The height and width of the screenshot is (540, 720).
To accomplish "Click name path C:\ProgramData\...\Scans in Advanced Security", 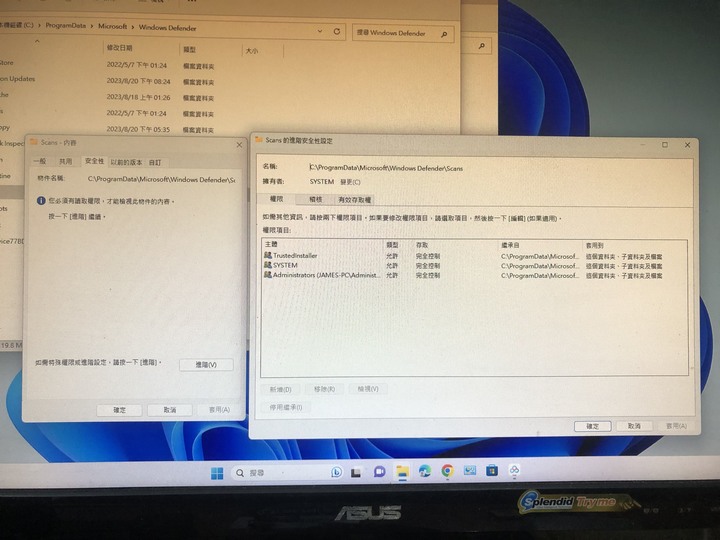I will (386, 168).
